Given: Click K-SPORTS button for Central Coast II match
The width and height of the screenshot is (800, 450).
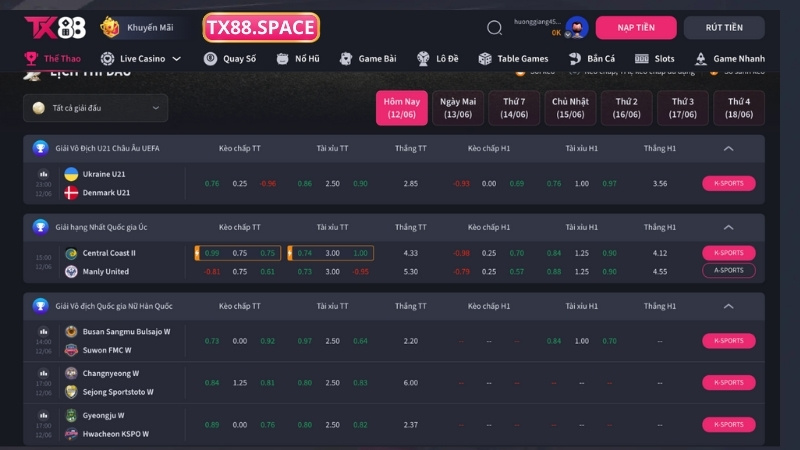Looking at the screenshot, I should tap(729, 253).
